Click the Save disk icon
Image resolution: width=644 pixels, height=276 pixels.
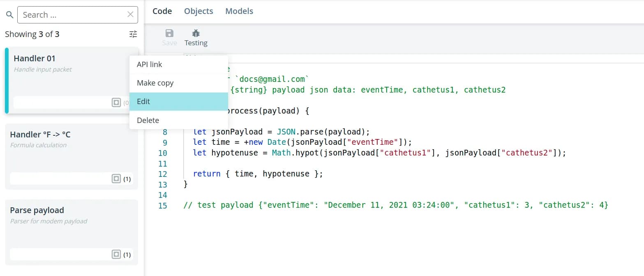pos(169,34)
